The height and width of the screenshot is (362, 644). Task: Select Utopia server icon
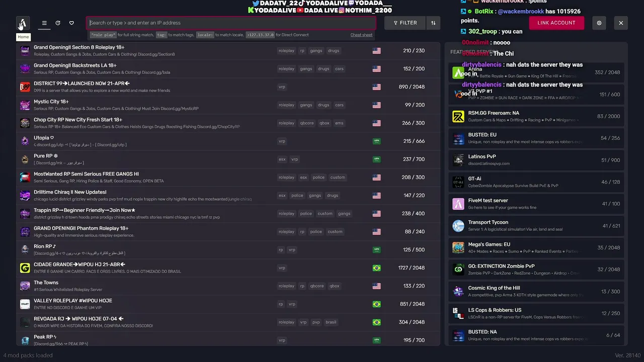(x=25, y=141)
